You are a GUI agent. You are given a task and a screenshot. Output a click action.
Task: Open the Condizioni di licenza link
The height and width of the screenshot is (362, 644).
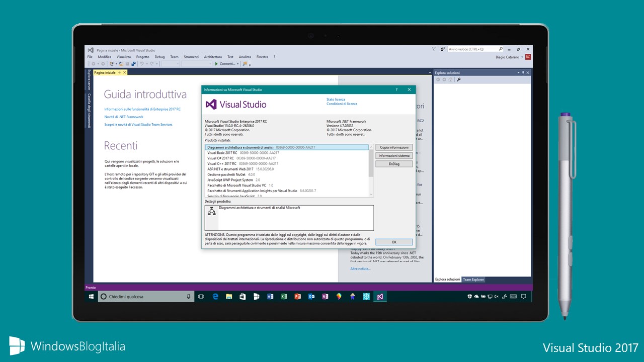[x=342, y=104]
